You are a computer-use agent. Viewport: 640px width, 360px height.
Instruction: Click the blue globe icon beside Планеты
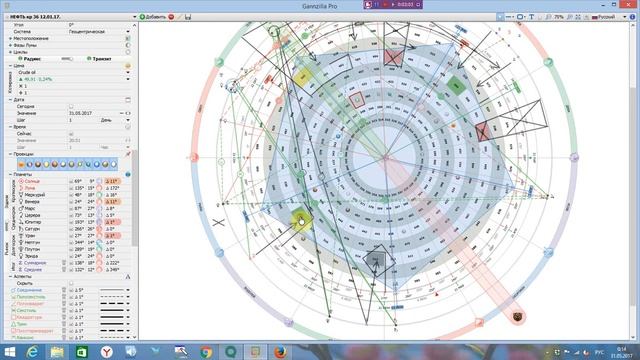click(x=128, y=174)
